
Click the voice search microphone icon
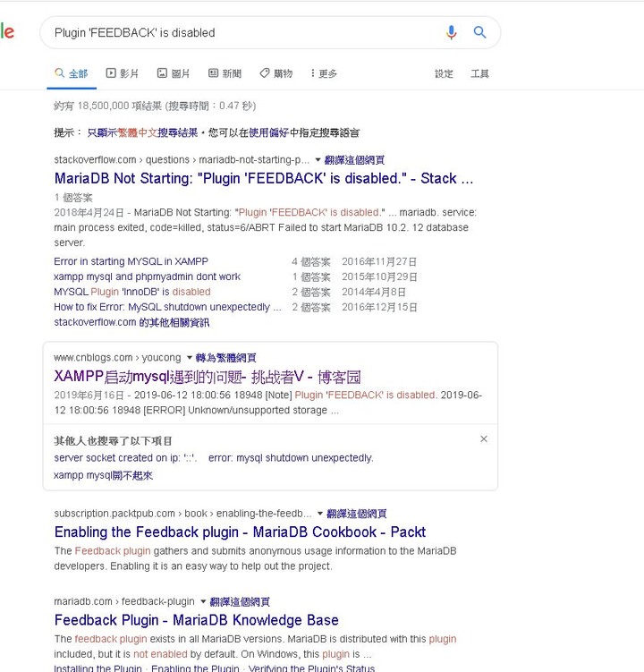click(x=451, y=32)
